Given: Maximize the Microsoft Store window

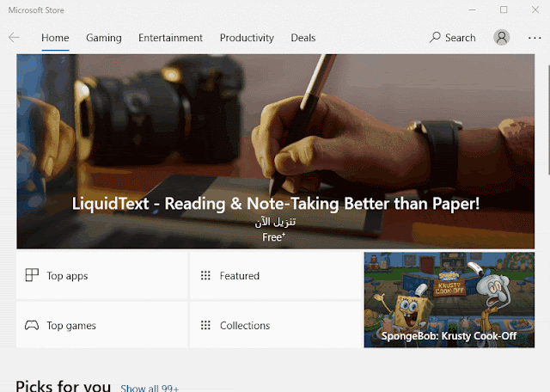Looking at the screenshot, I should click(504, 9).
